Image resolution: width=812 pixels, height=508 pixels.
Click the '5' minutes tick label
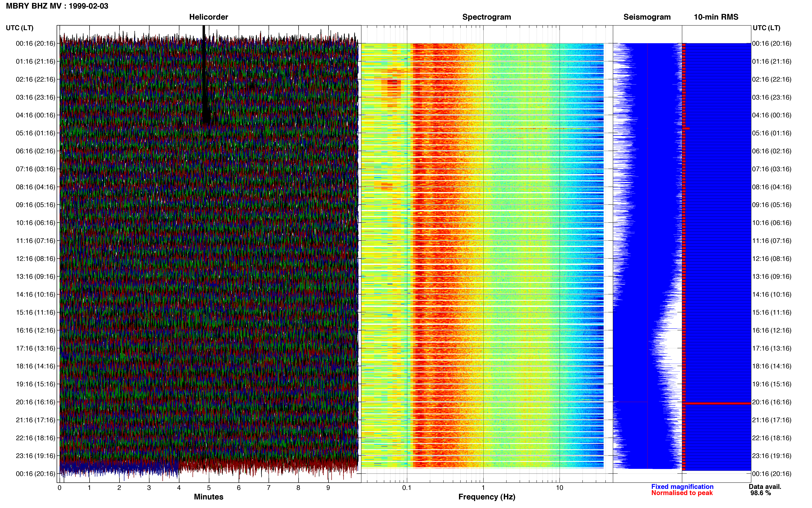pyautogui.click(x=209, y=488)
